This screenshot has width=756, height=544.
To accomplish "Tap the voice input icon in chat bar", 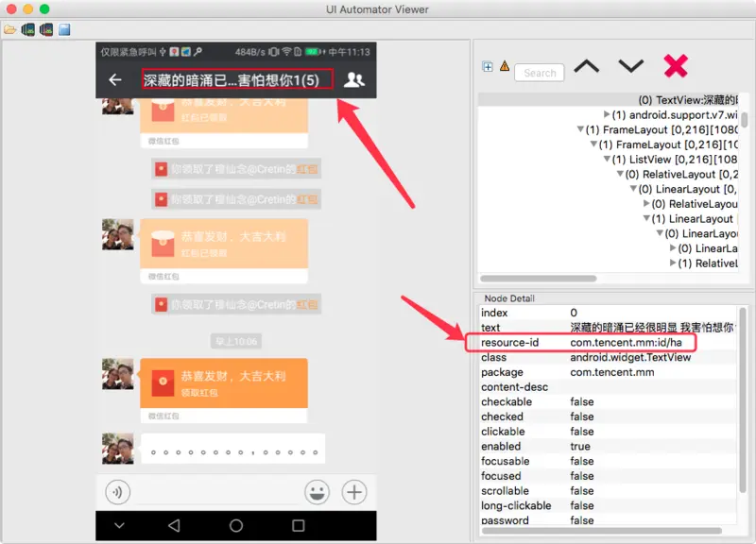I will [x=117, y=492].
